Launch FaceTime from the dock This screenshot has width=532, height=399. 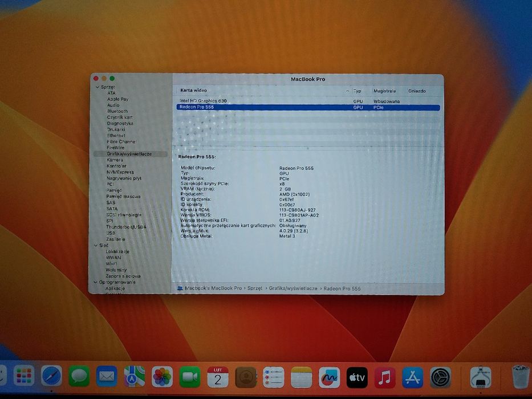pos(190,377)
